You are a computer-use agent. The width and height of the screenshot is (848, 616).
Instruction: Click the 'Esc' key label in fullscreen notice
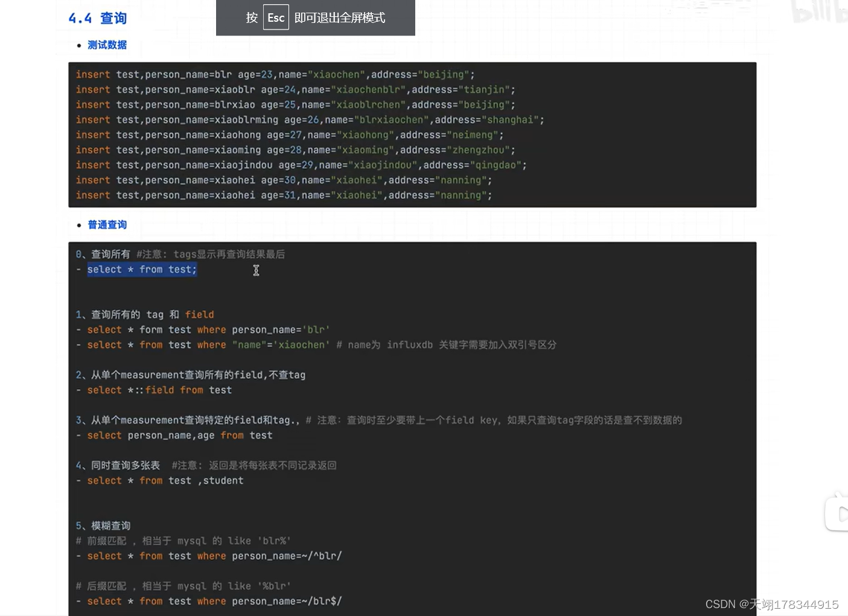tap(276, 17)
